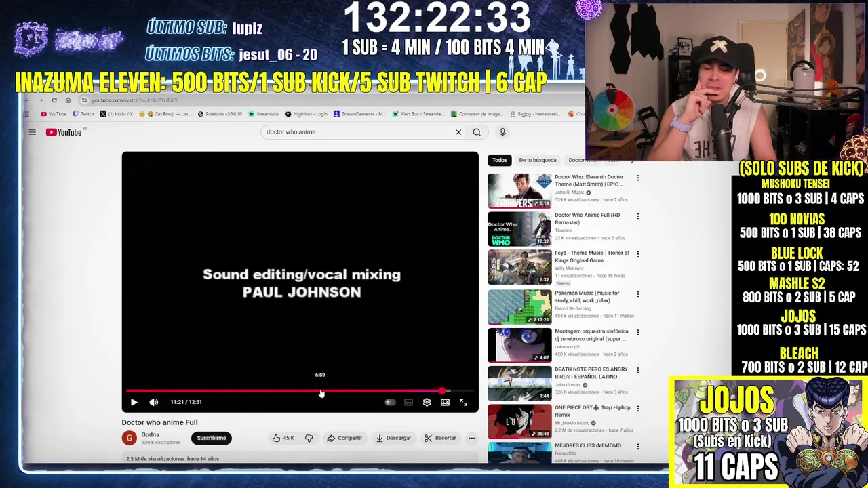This screenshot has height=488, width=868.
Task: Open the YouTube hamburger guide menu
Action: (x=32, y=132)
